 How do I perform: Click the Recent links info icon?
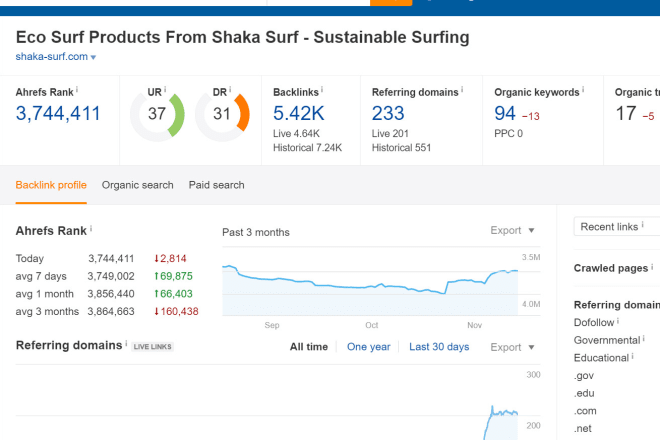click(x=642, y=225)
